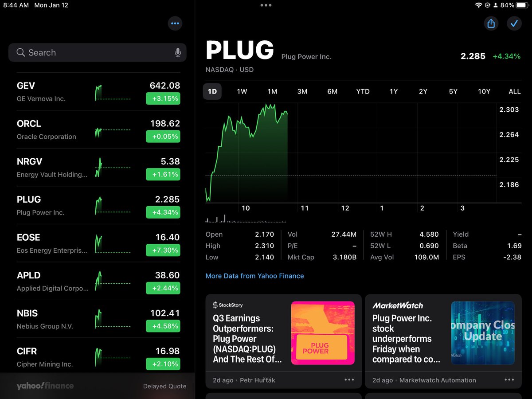Tap the volume bars below the chart
Image resolution: width=532 pixels, height=399 pixels.
coord(246,219)
